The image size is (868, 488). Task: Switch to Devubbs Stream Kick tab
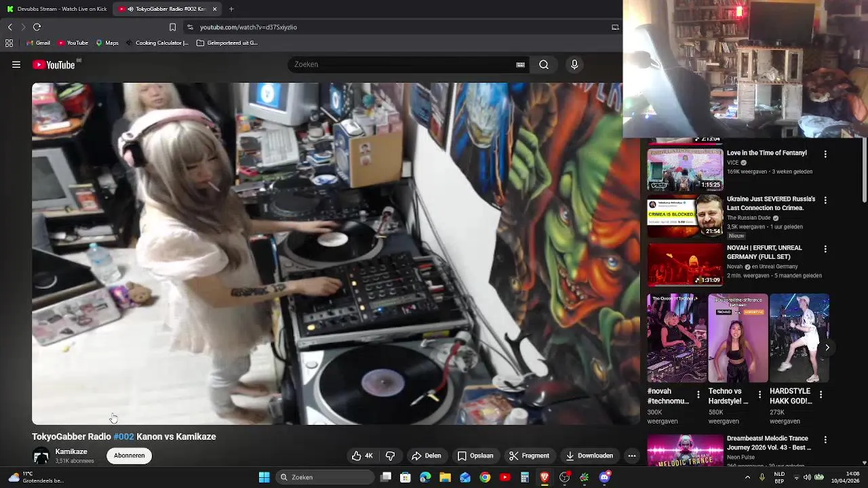click(57, 9)
